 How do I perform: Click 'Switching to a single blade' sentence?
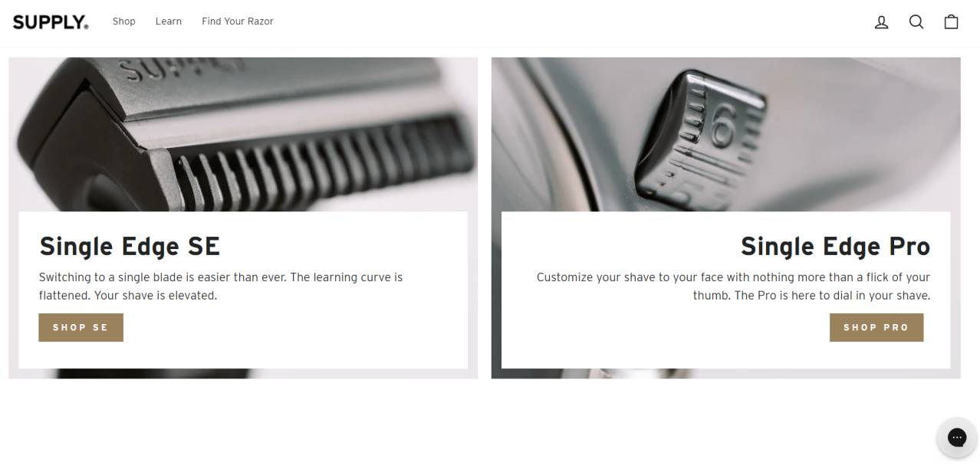click(x=163, y=277)
